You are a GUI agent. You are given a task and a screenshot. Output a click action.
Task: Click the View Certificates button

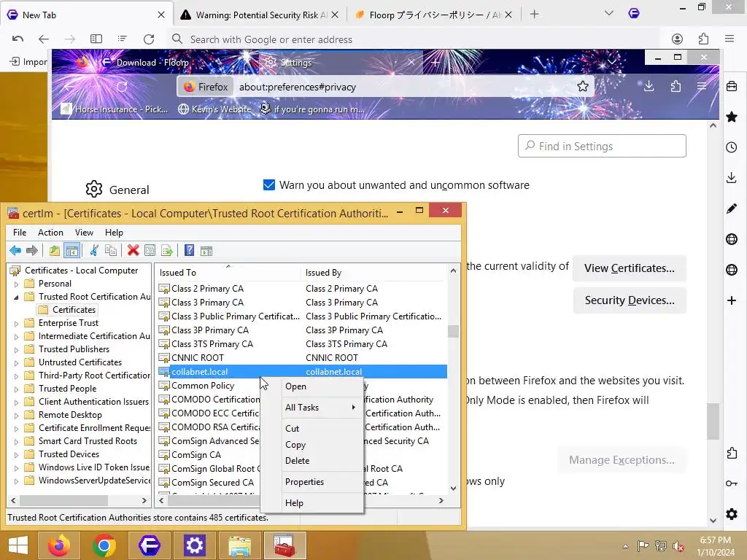pos(630,268)
